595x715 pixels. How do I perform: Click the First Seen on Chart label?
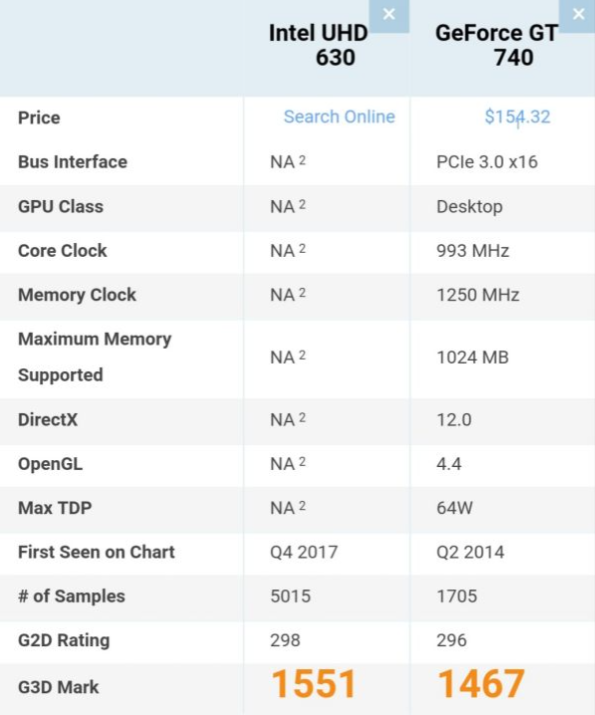pos(96,552)
